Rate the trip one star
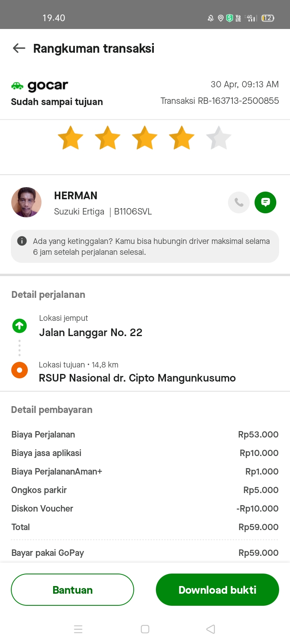 70,138
